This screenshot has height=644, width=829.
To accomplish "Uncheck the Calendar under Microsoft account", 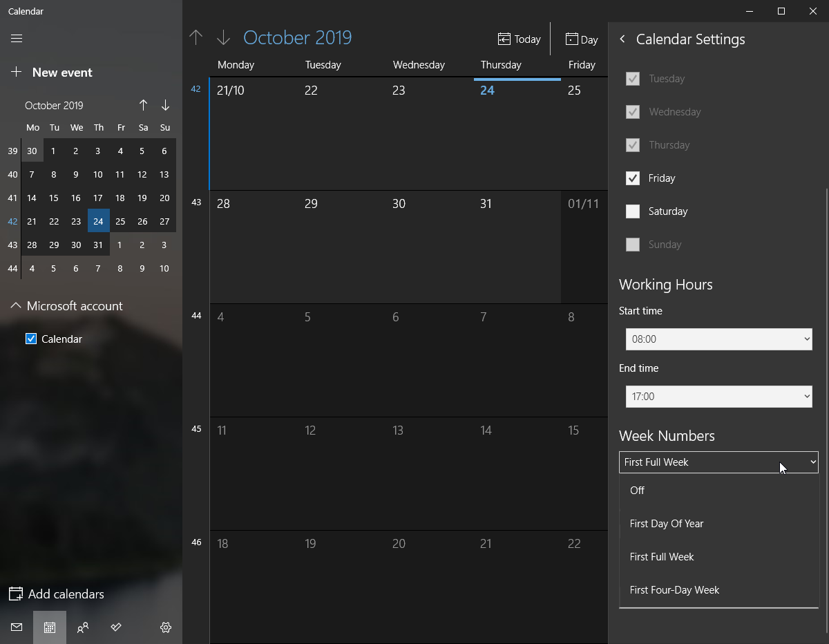I will [x=30, y=339].
